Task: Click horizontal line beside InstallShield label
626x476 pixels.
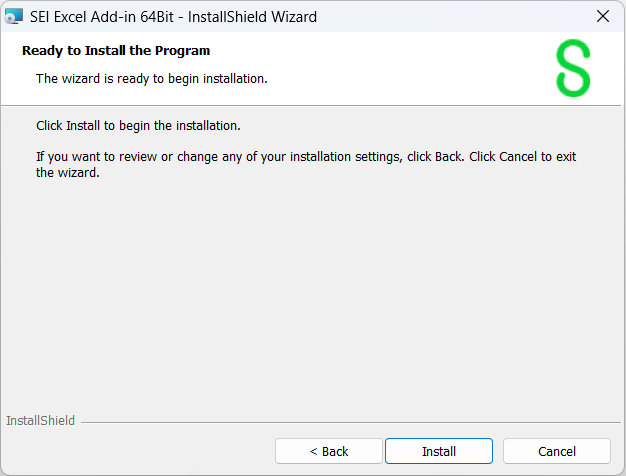Action: pyautogui.click(x=350, y=422)
